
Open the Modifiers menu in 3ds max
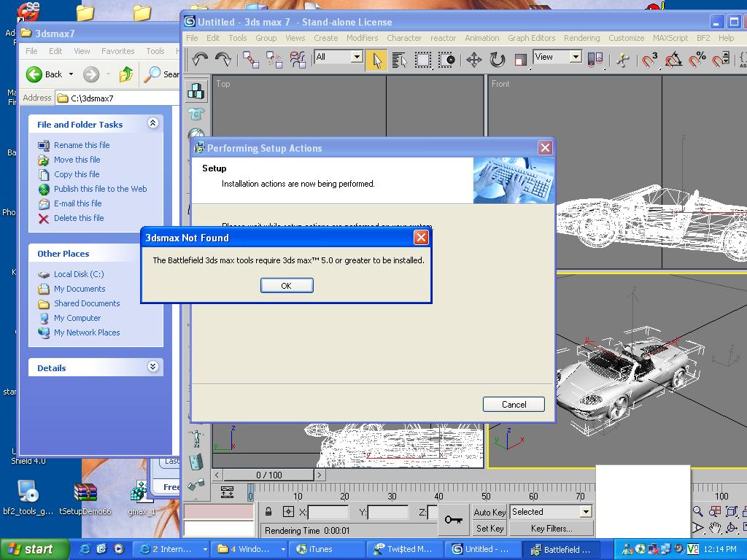tap(362, 38)
